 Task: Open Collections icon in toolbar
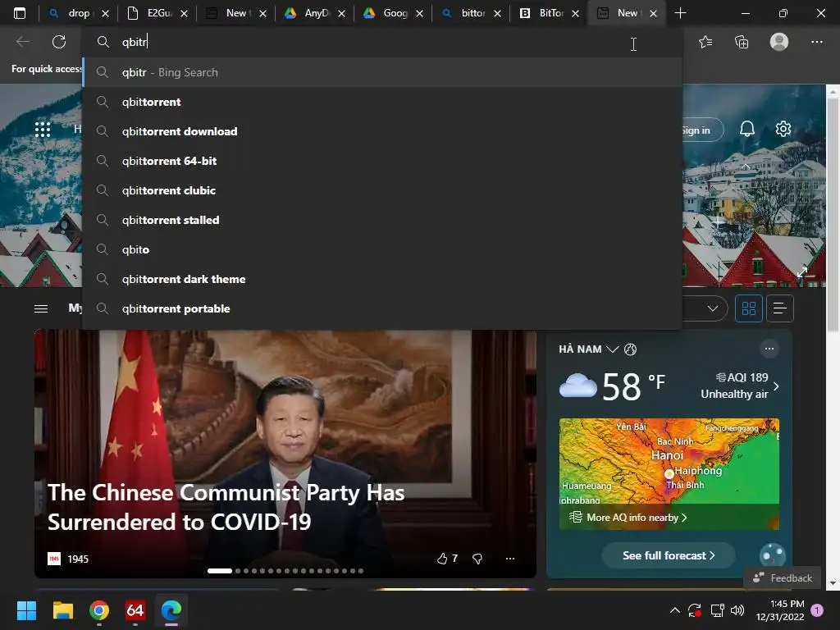click(742, 42)
